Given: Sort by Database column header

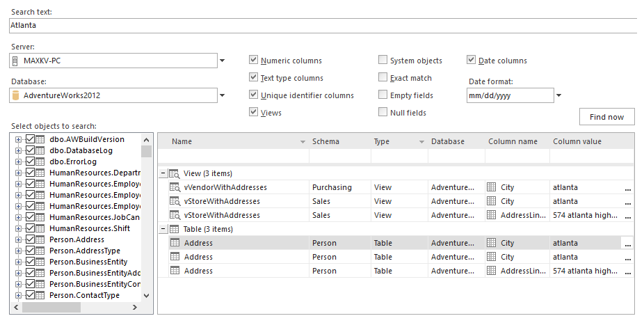Looking at the screenshot, I should coord(456,141).
